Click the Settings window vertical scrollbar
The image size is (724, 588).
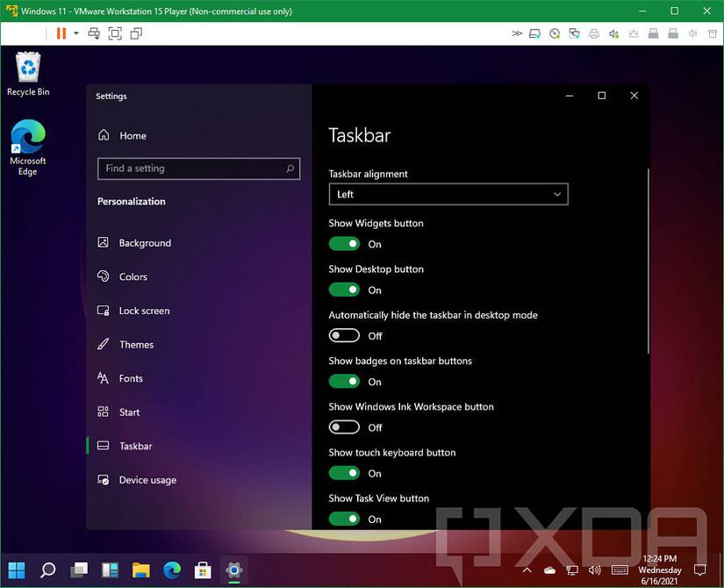click(649, 261)
